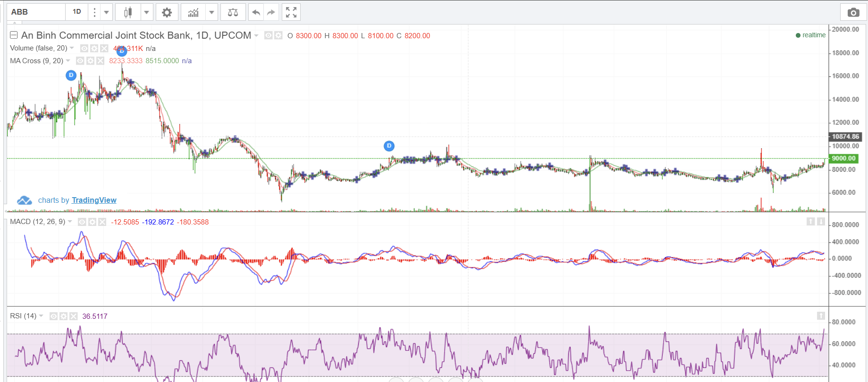This screenshot has width=868, height=382.
Task: Open MA Cross indicator settings gear
Action: click(x=90, y=61)
